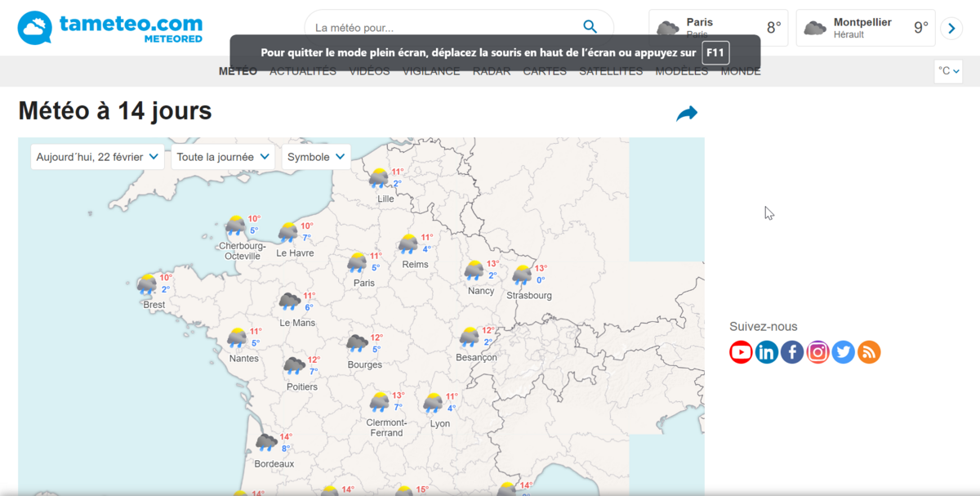Viewport: 980px width, 496px height.
Task: Click the Reims city label
Action: [x=416, y=265]
